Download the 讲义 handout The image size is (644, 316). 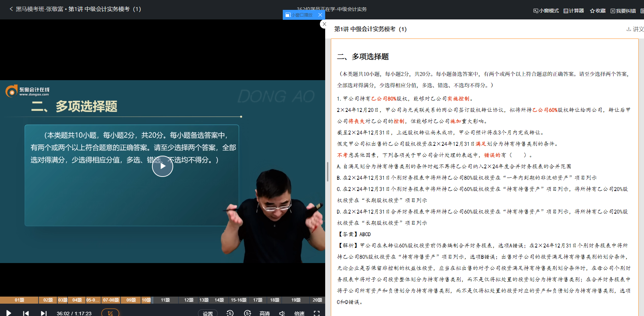pyautogui.click(x=635, y=29)
